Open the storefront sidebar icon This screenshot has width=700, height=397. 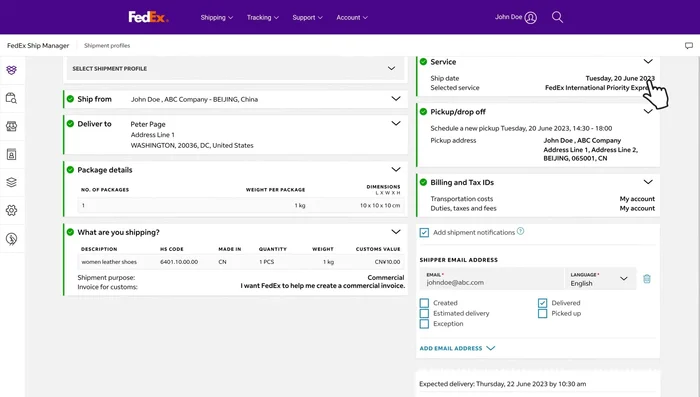(12, 126)
